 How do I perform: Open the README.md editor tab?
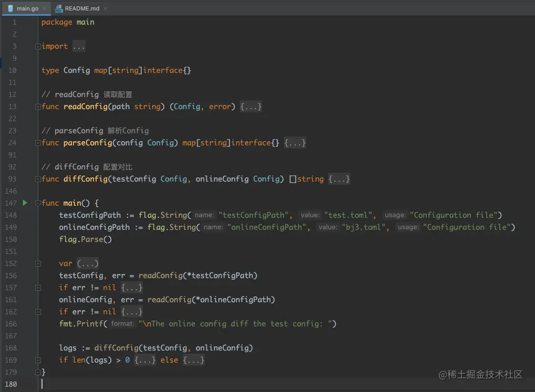(x=82, y=8)
